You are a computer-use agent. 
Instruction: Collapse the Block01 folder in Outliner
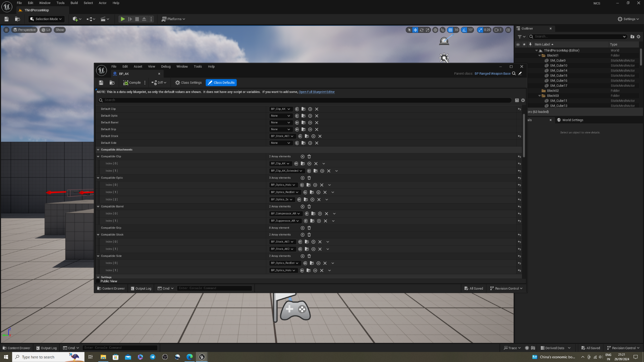pos(540,56)
